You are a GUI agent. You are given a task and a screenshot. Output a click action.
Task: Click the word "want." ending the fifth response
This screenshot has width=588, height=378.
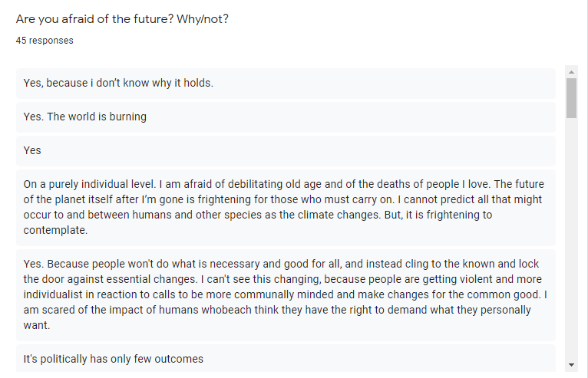click(x=37, y=325)
